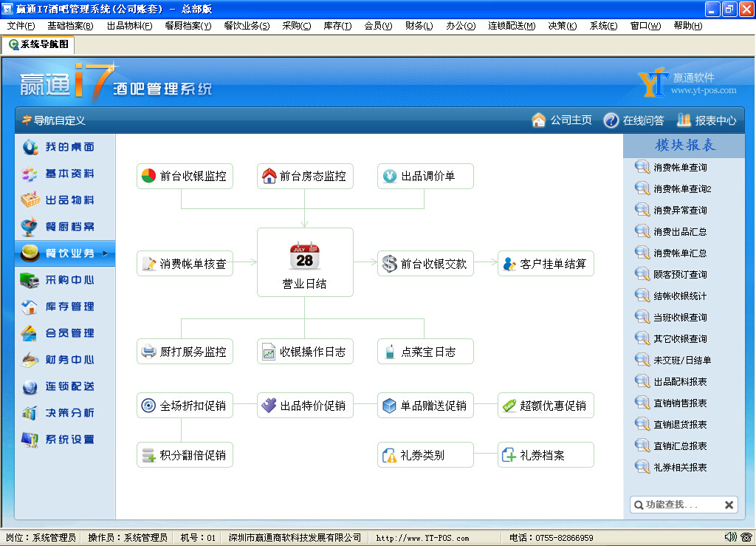
Task: Open 报表中心 from the header
Action: [x=707, y=120]
